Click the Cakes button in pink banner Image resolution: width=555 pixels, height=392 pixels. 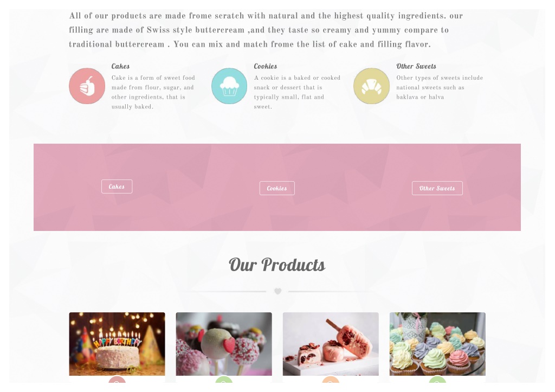[117, 187]
